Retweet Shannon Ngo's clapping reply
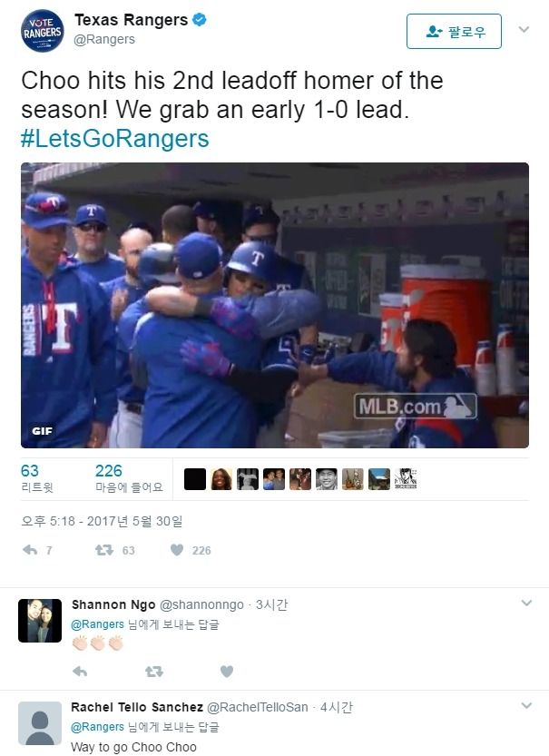This screenshot has height=756, width=549. pyautogui.click(x=154, y=672)
